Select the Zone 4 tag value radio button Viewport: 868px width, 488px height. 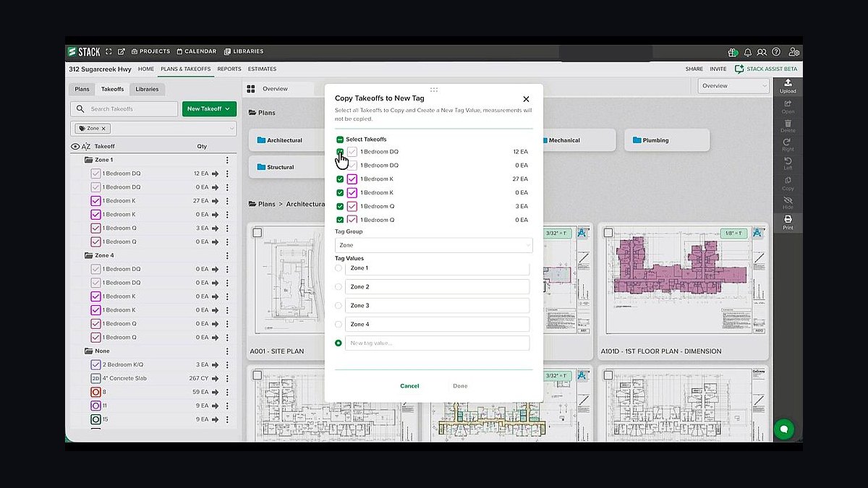pyautogui.click(x=339, y=325)
